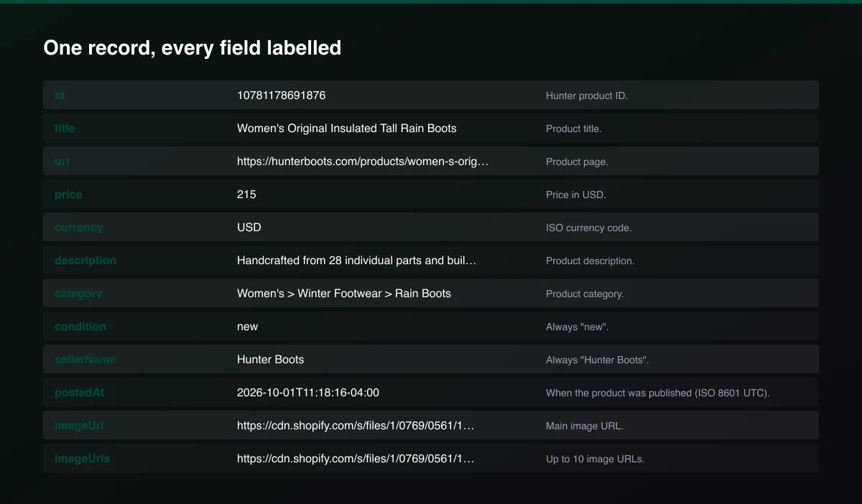Select the 'id' field name
Viewport: 862px width, 504px height.
pyautogui.click(x=60, y=95)
